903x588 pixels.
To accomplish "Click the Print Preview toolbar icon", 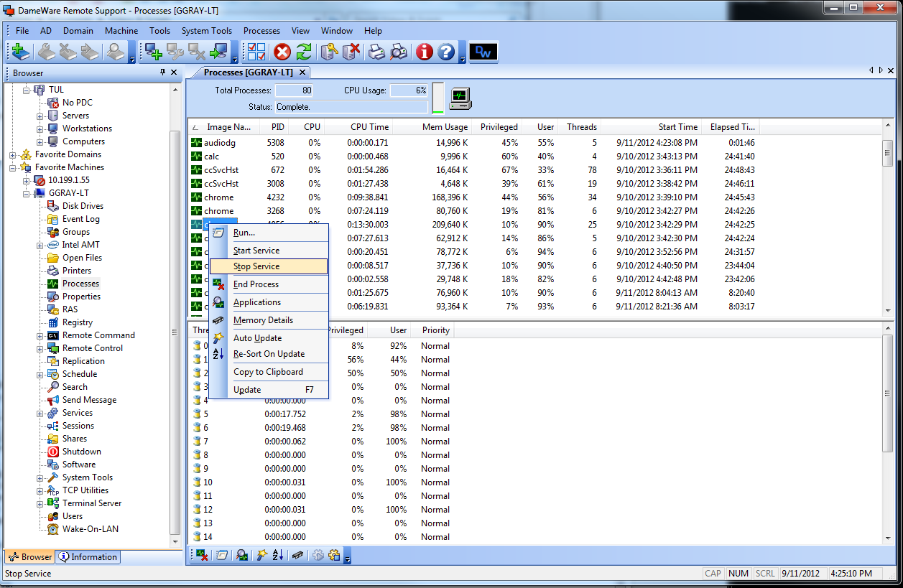I will [x=399, y=52].
